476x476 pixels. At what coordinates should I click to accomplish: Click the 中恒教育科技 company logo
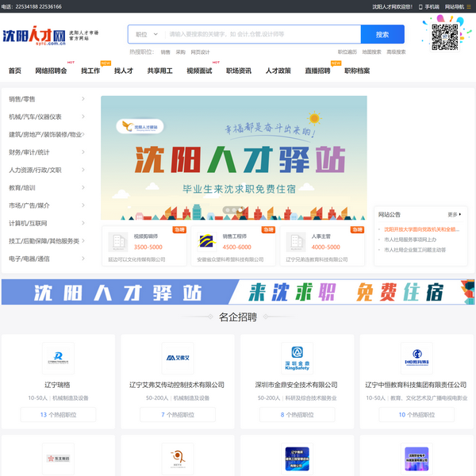[x=416, y=358]
